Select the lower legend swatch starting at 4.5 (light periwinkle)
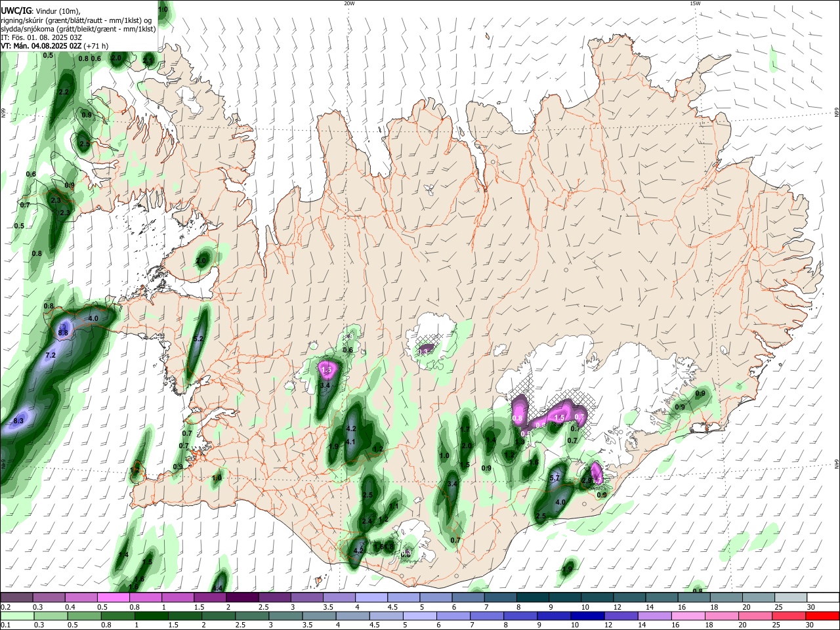Viewport: 840px width, 630px height. (385, 616)
